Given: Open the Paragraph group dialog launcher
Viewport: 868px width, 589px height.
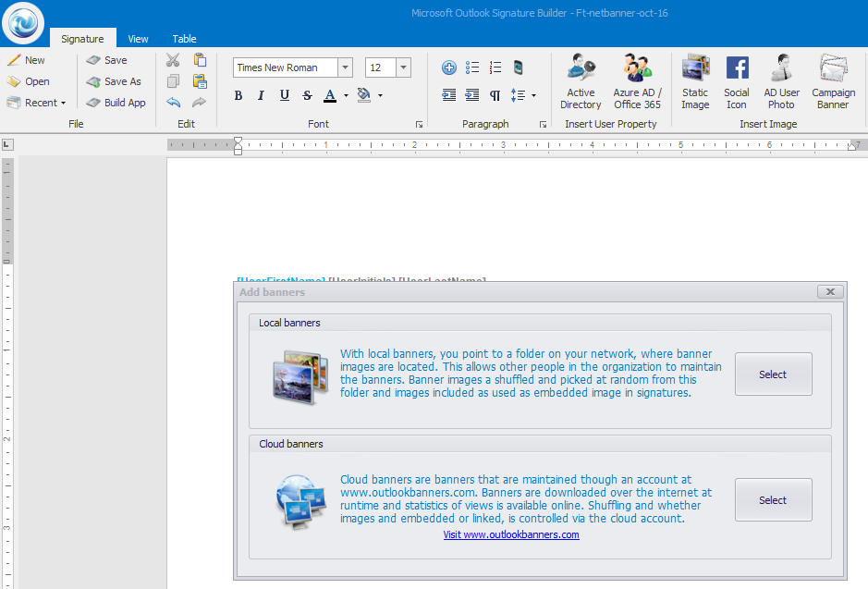Looking at the screenshot, I should coord(543,125).
